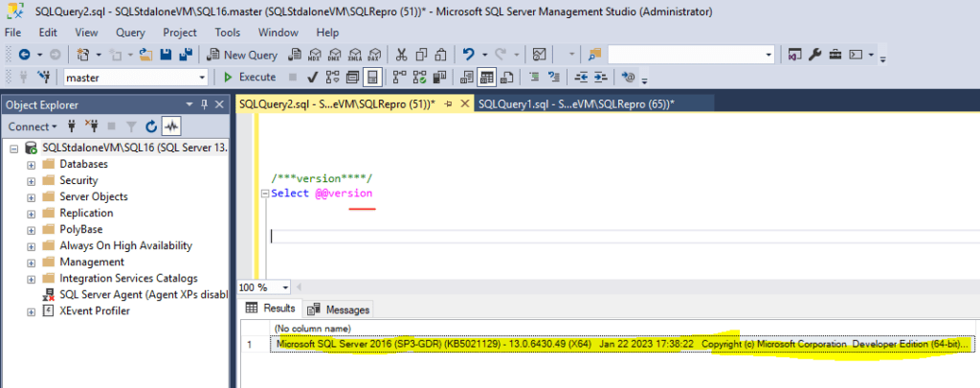Refresh the Object Explorer tree
This screenshot has width=980, height=388.
coord(150,126)
